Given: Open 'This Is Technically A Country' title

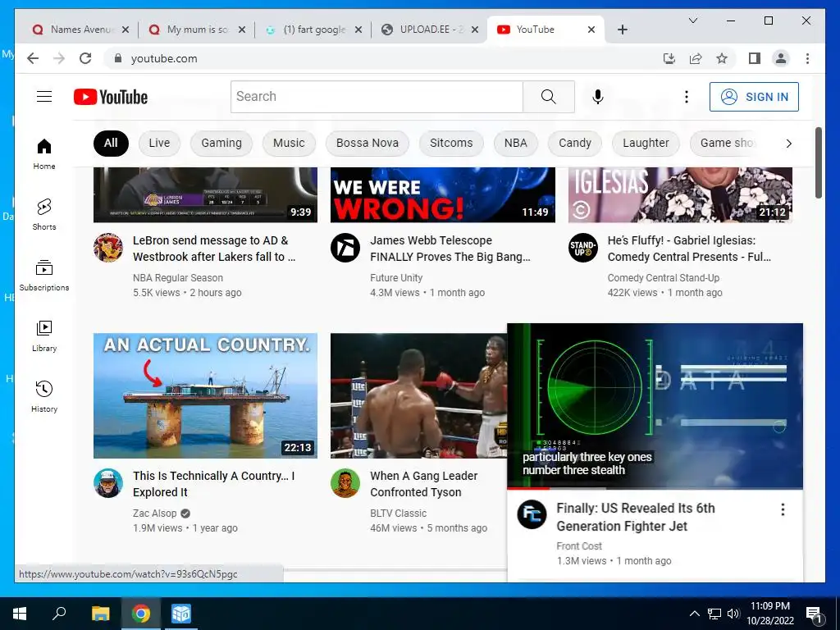Looking at the screenshot, I should pos(214,484).
